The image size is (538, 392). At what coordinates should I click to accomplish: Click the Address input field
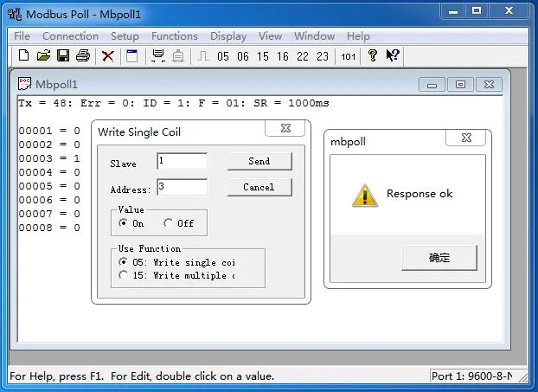click(182, 187)
